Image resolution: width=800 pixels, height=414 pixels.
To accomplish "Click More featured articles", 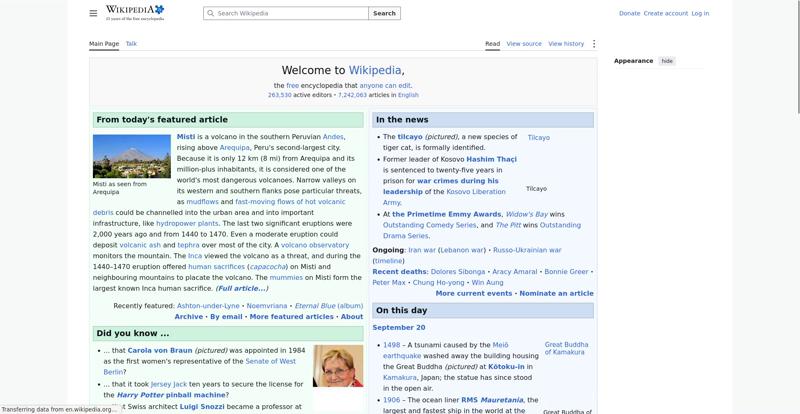I will (x=291, y=316).
